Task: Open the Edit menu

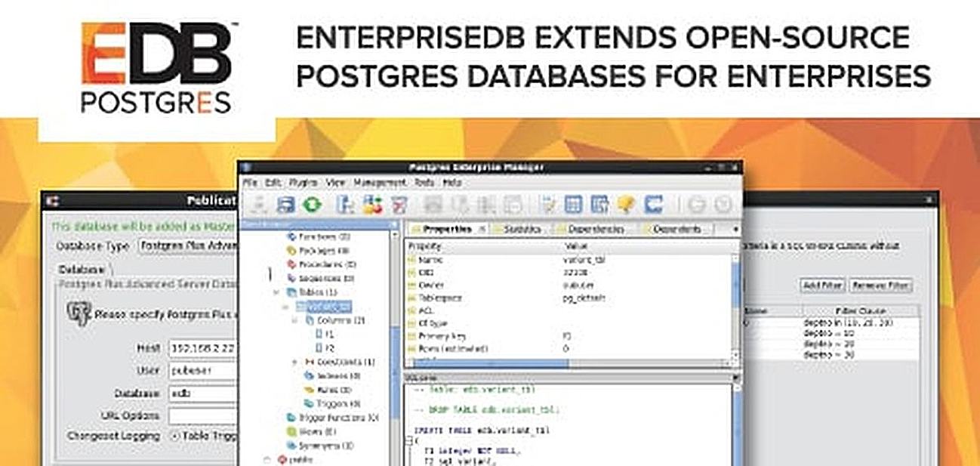Action: 273,183
